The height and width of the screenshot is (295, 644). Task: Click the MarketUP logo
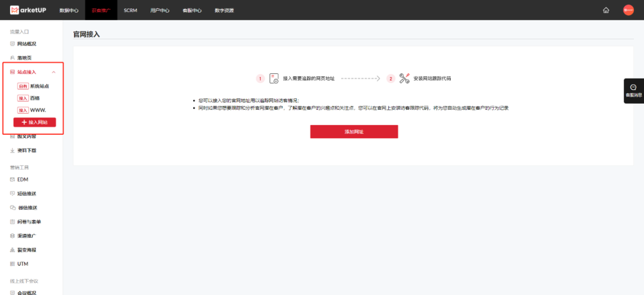click(28, 10)
